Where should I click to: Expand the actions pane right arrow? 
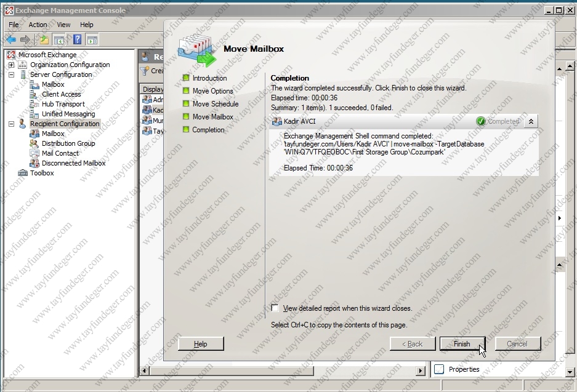click(560, 218)
